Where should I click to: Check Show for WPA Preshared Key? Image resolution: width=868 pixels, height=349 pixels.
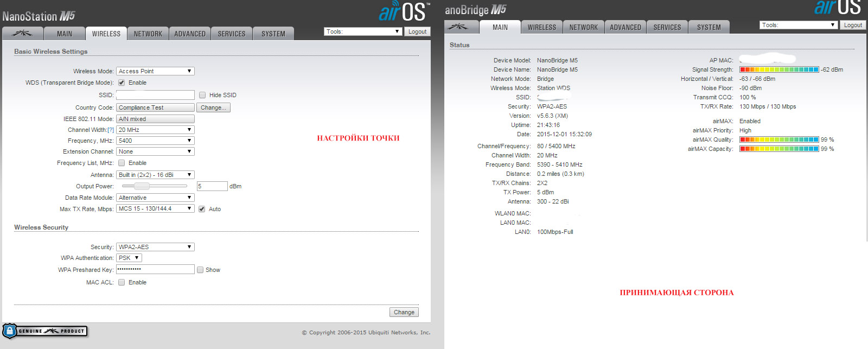tap(200, 270)
